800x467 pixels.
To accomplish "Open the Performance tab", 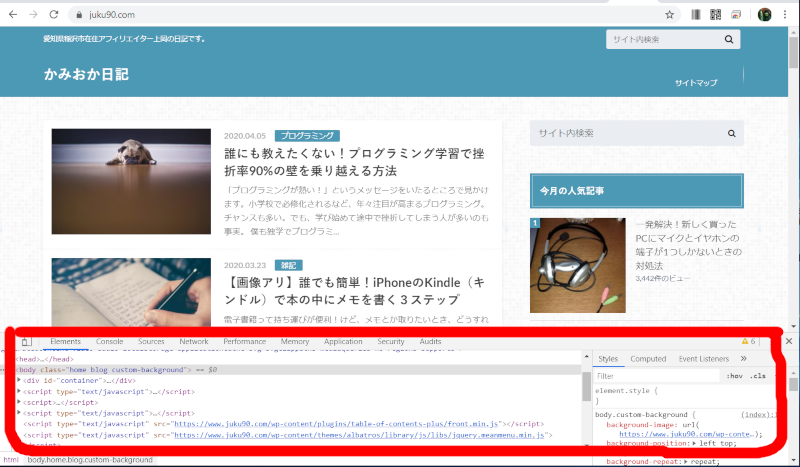I will click(244, 341).
